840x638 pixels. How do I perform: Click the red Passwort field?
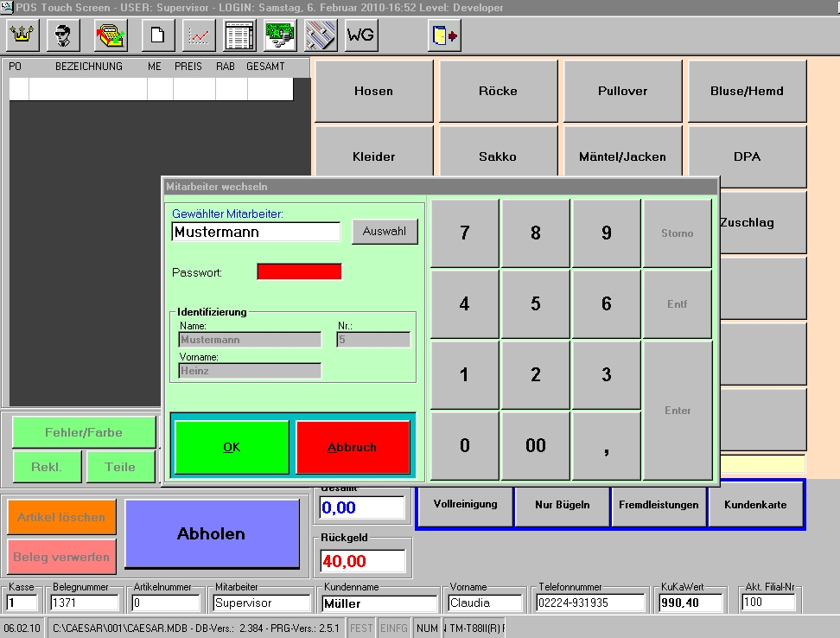(299, 271)
